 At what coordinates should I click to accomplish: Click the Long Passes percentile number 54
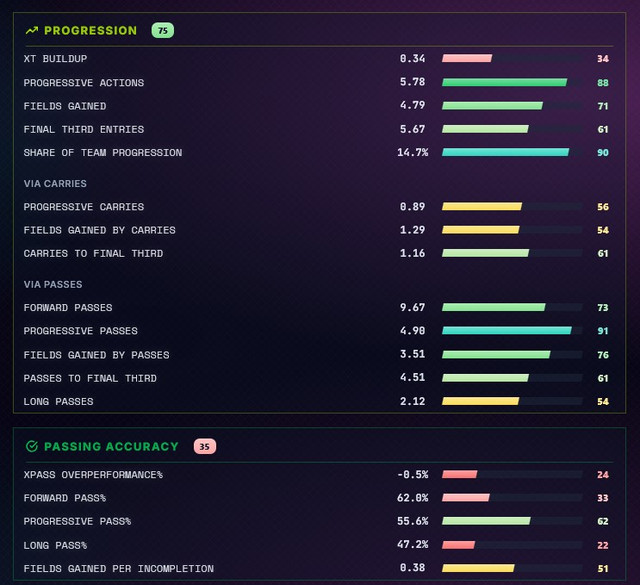pos(603,402)
